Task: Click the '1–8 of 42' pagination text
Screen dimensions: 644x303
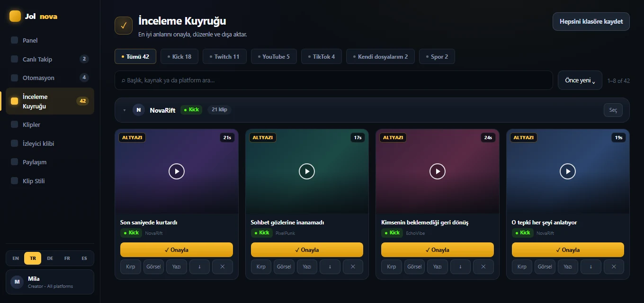Action: pos(618,80)
